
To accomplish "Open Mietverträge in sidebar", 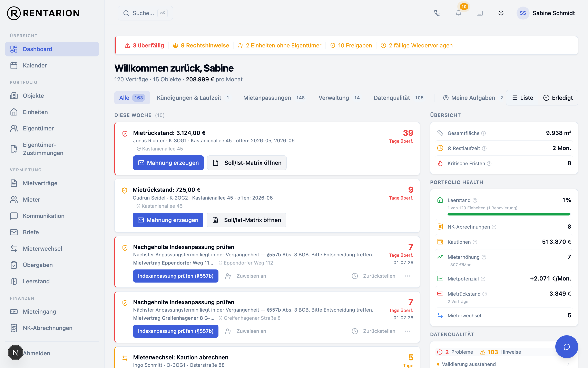I will [52, 183].
